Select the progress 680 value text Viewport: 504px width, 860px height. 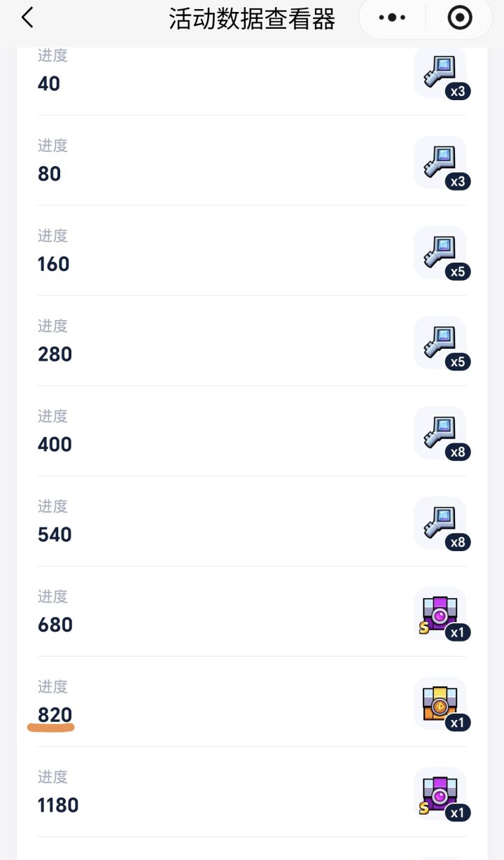pos(55,625)
